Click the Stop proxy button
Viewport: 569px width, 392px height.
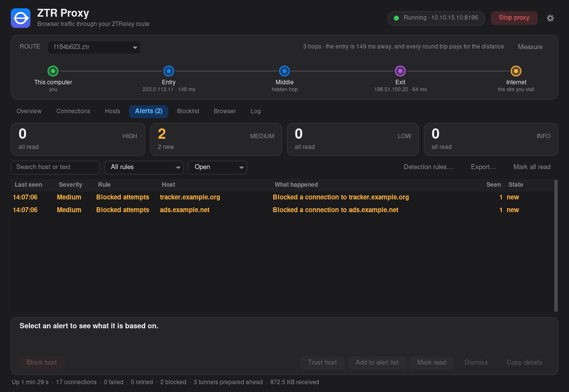coord(514,18)
